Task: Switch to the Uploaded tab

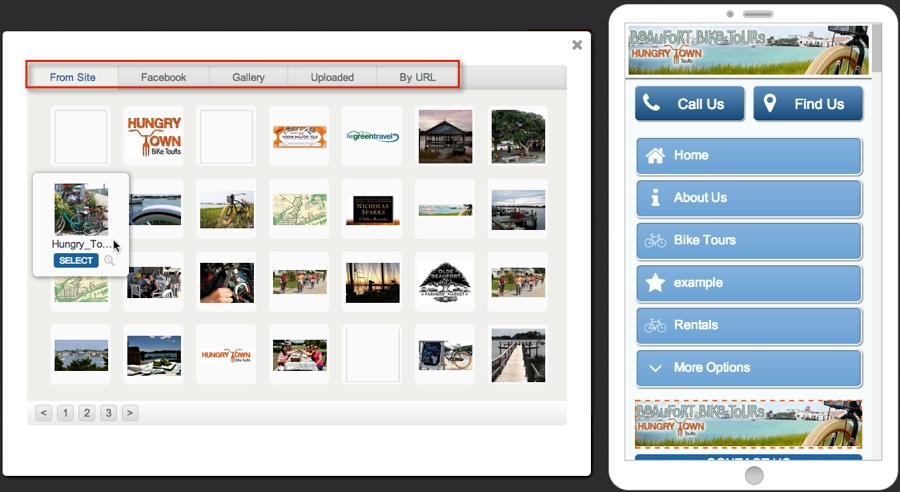Action: (x=332, y=77)
